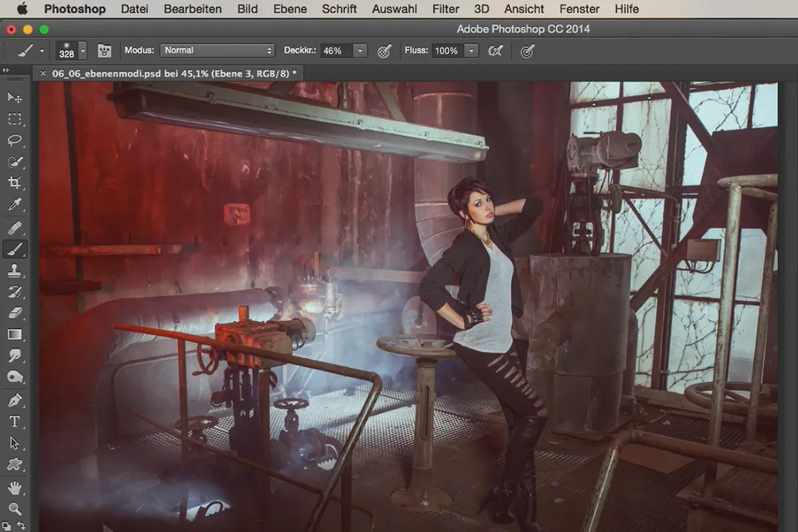Activate the Zoom tool
This screenshot has height=532, width=798.
click(x=14, y=509)
